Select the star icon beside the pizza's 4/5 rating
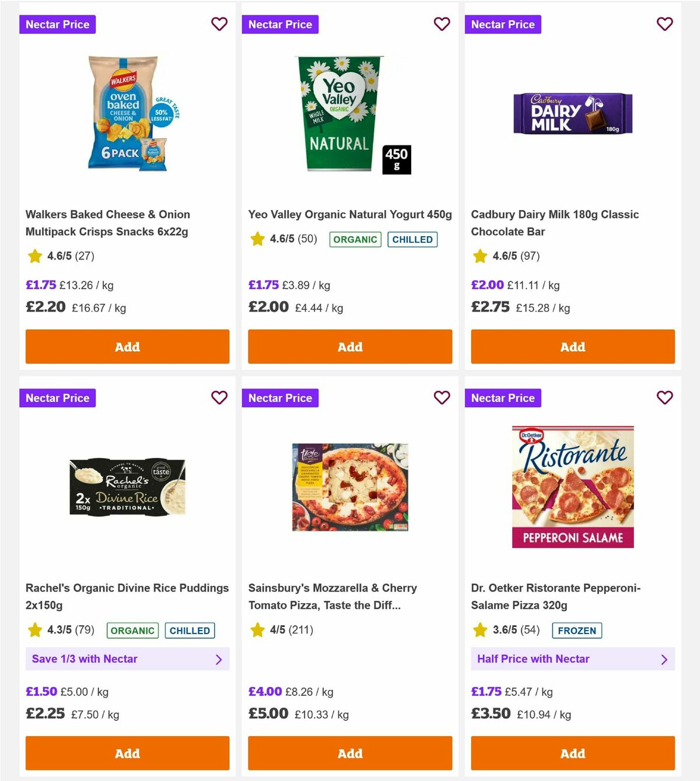This screenshot has height=781, width=700. 257,630
